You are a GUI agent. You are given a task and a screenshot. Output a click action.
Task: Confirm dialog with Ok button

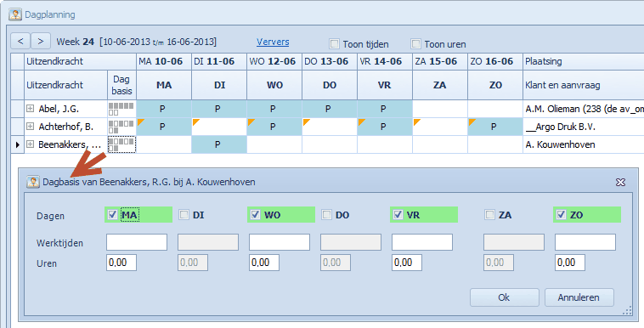click(x=505, y=297)
